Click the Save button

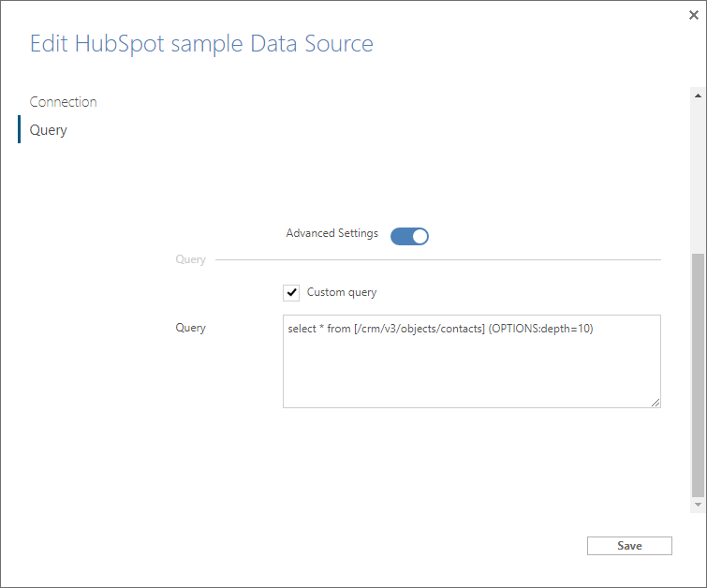pyautogui.click(x=629, y=546)
